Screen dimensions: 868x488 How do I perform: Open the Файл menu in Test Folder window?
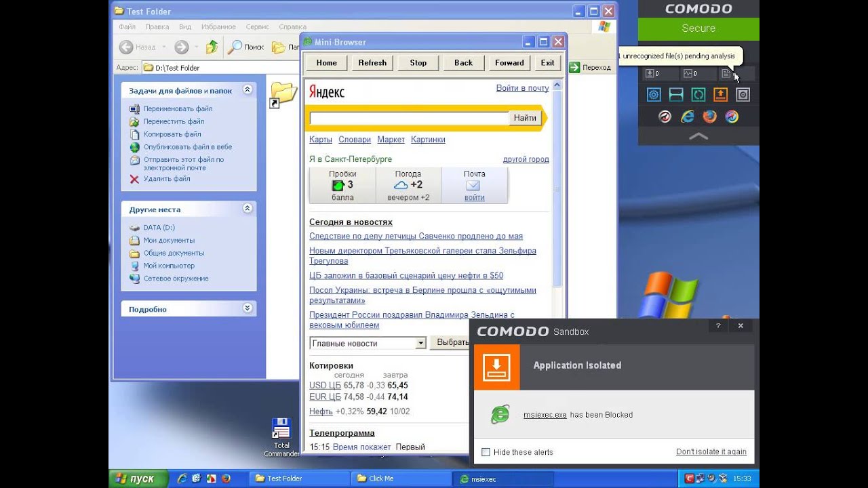(x=127, y=27)
